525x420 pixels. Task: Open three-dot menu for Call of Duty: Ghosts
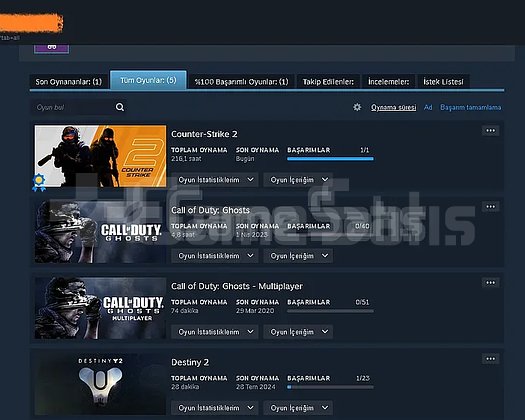point(491,207)
